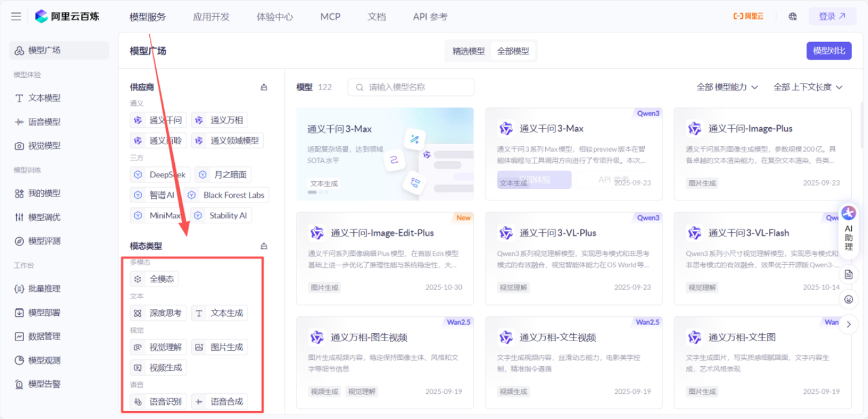This screenshot has width=868, height=419.
Task: Select 视频生成 modality filter
Action: [x=158, y=368]
